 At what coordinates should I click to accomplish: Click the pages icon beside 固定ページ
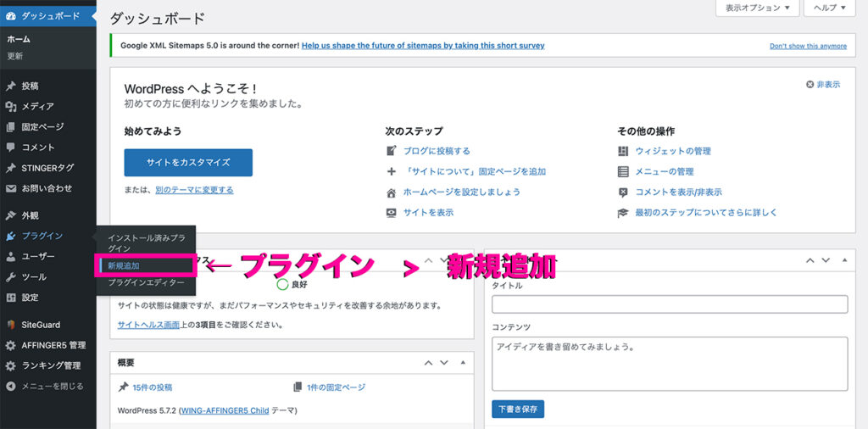(x=10, y=127)
